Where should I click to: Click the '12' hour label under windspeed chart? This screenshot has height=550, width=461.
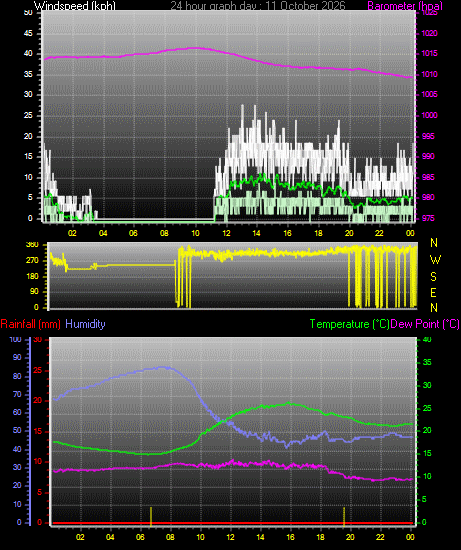coord(226,233)
